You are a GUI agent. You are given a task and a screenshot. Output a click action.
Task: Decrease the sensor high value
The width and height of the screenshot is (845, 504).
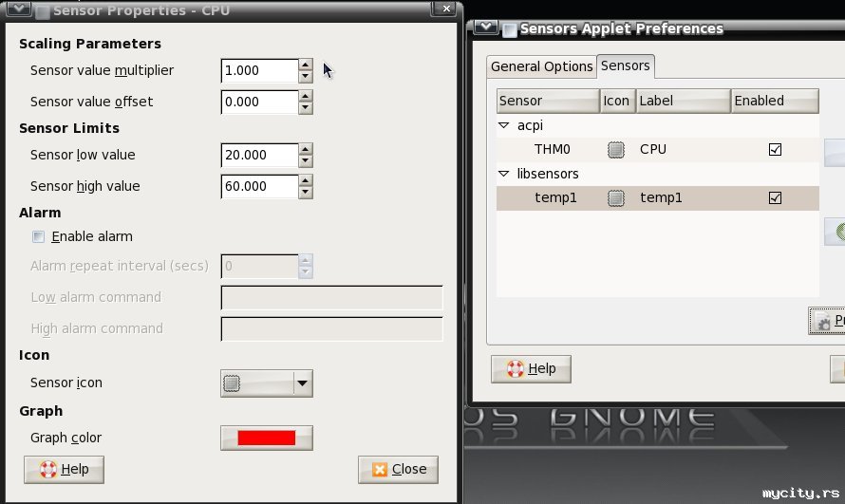tap(306, 193)
